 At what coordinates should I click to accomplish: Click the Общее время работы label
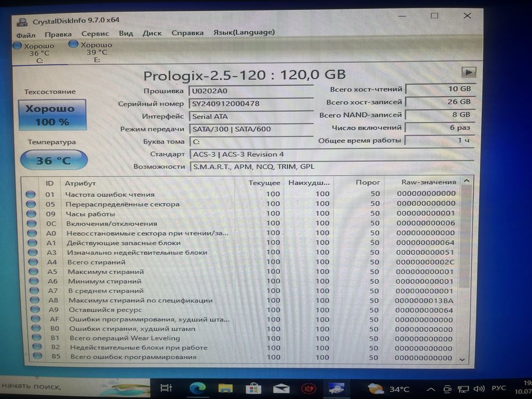[359, 140]
